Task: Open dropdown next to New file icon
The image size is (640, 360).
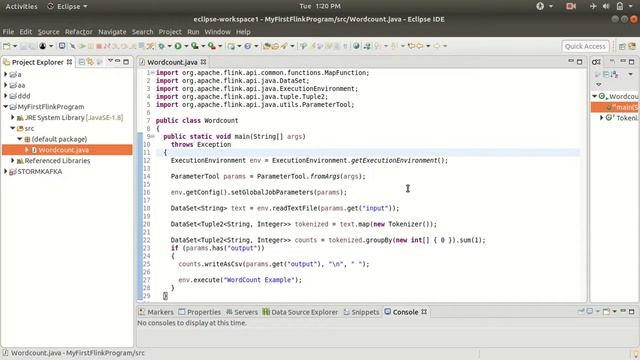Action: click(15, 46)
